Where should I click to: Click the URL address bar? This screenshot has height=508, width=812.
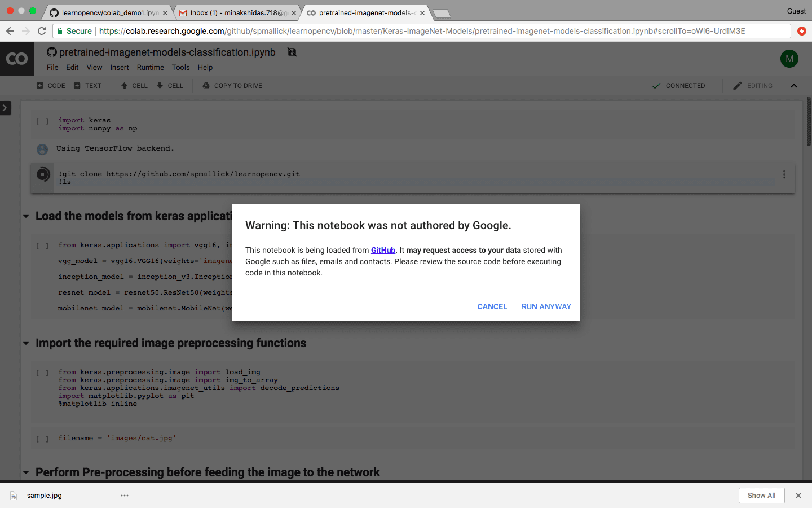click(x=422, y=31)
